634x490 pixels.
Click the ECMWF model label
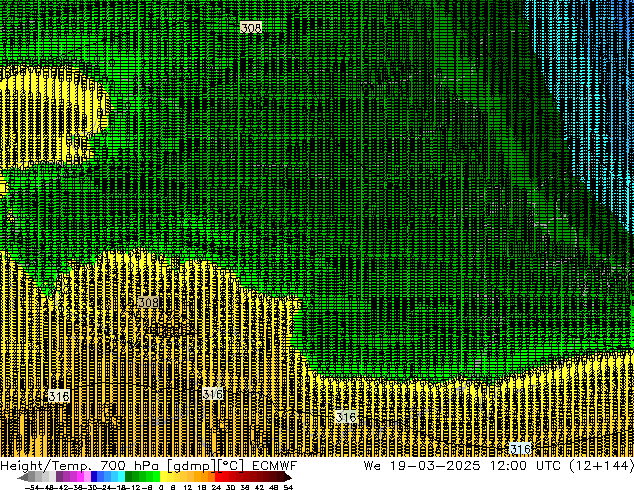coord(275,465)
